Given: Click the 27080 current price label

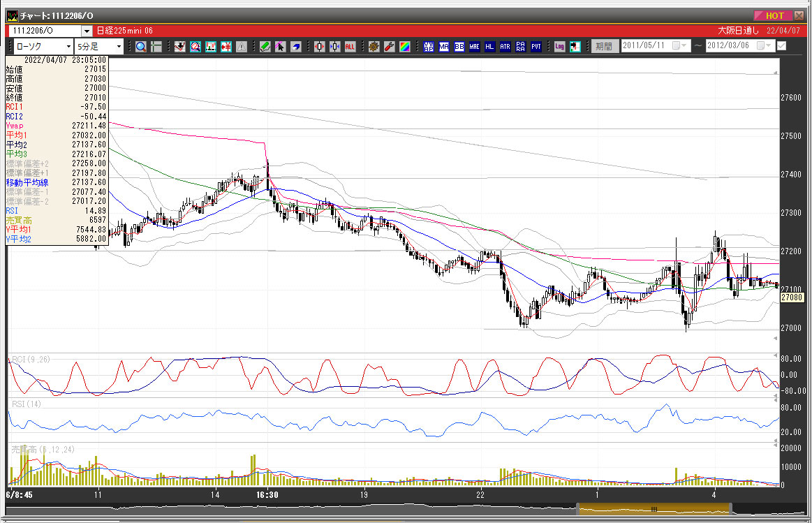Looking at the screenshot, I should pos(792,297).
